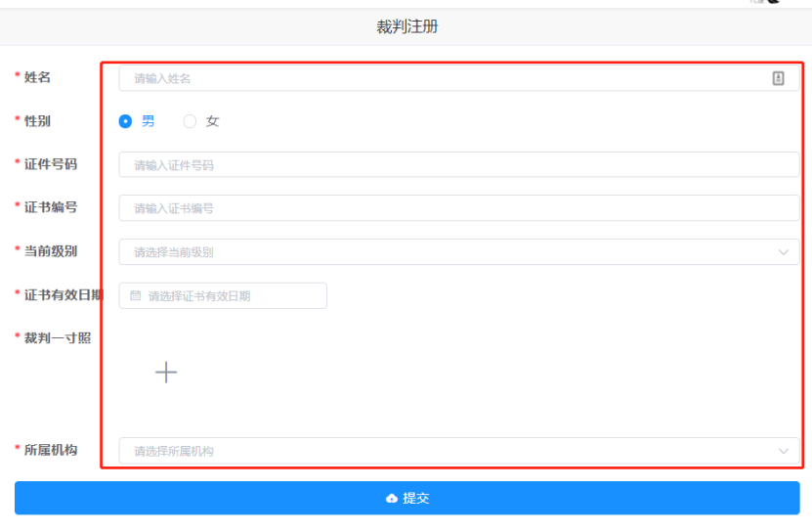Click the 裁判一寸照 field label
This screenshot has width=812, height=532.
point(58,338)
